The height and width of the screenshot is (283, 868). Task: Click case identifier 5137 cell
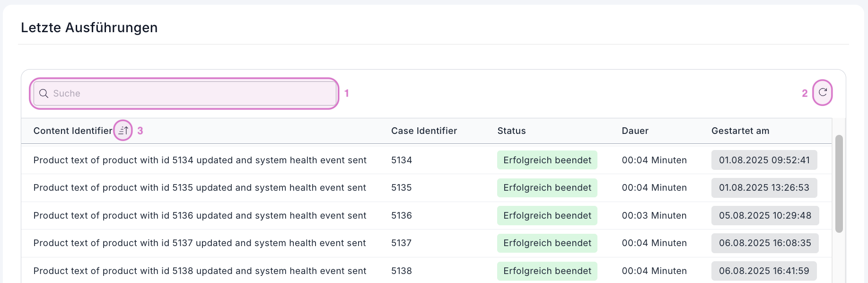point(402,243)
